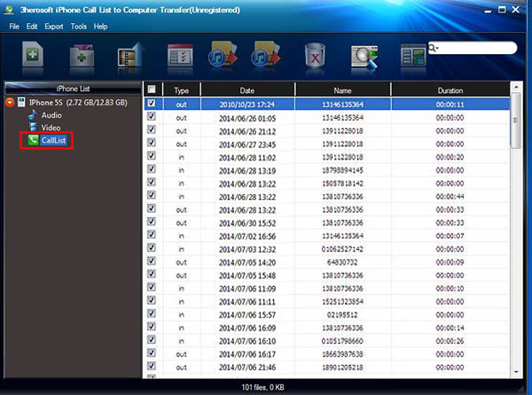Viewport: 532px width, 395px height.
Task: Select the Audio item in the iPhone list
Action: coord(51,115)
